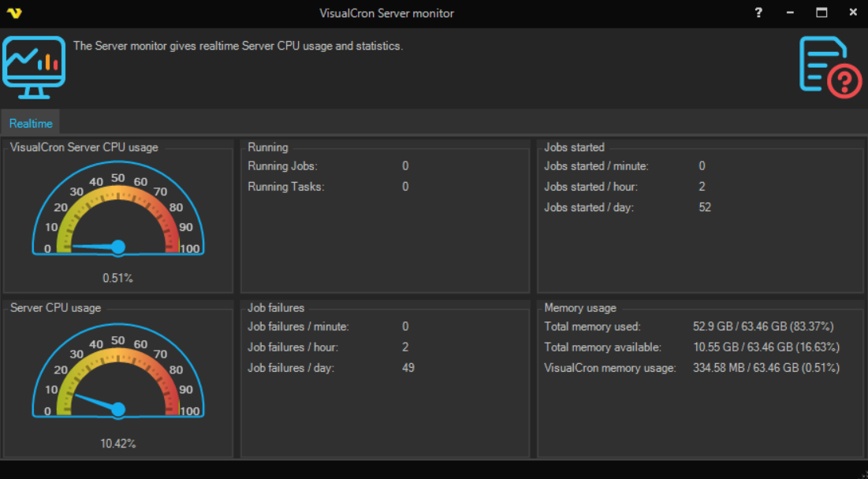
Task: Click the question mark help button
Action: click(758, 13)
